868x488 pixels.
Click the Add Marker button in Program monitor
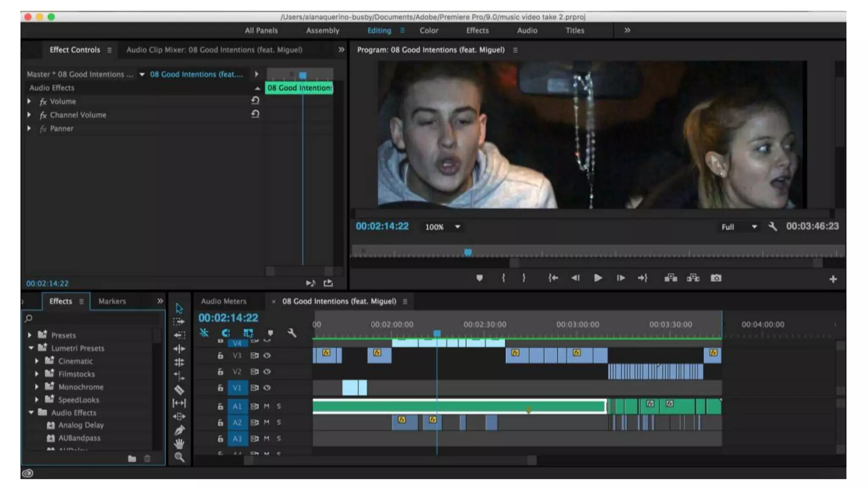[x=479, y=278]
